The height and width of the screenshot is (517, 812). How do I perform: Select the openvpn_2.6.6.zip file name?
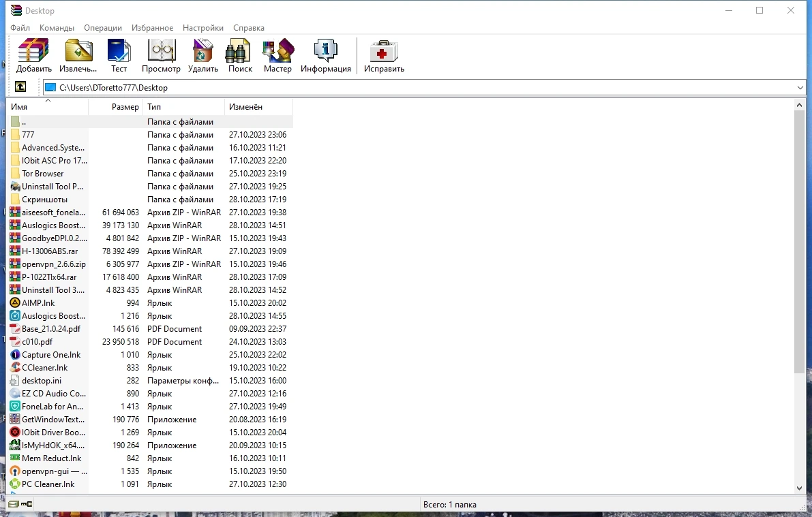(x=54, y=264)
